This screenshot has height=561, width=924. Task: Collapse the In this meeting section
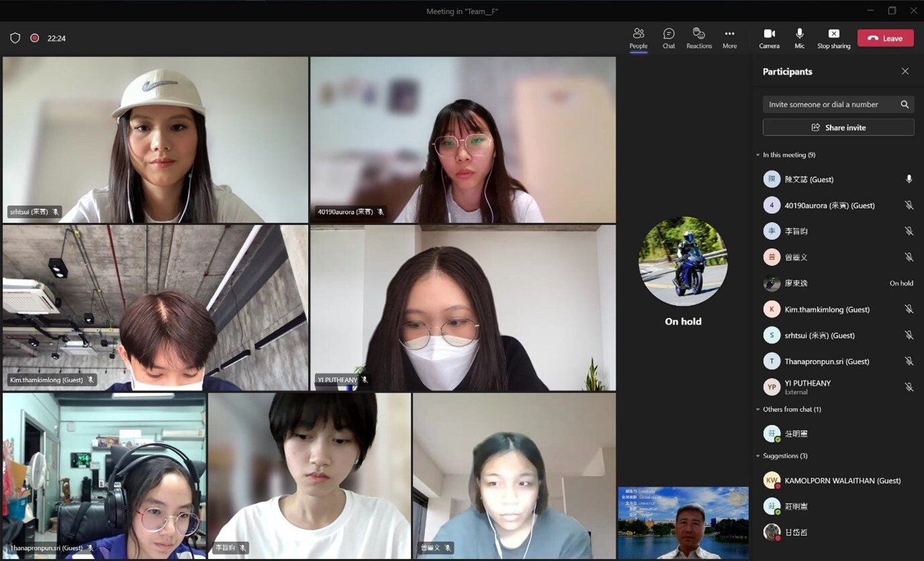(758, 154)
